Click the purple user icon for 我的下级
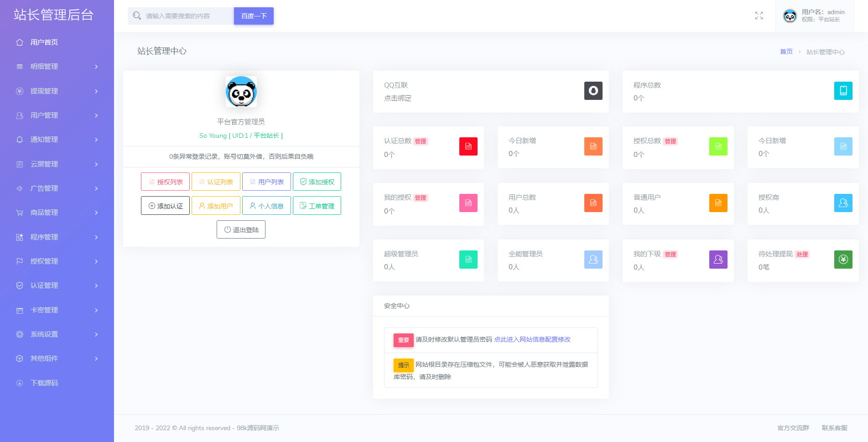 pyautogui.click(x=718, y=260)
